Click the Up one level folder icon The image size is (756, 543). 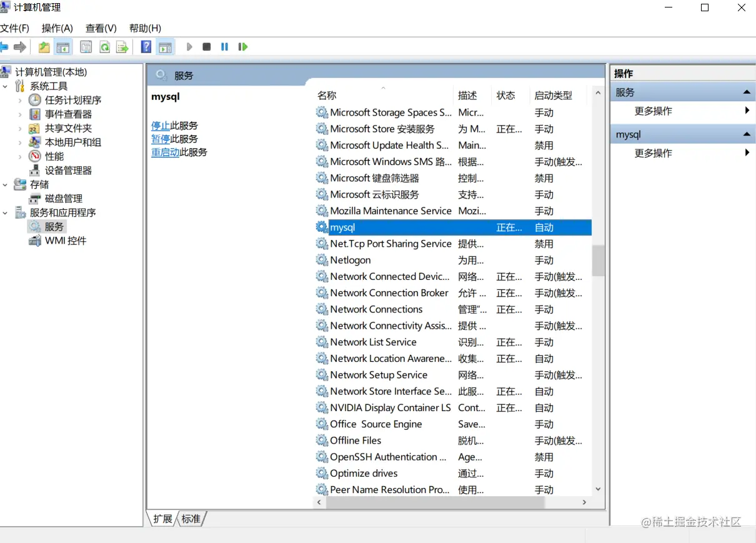click(44, 47)
